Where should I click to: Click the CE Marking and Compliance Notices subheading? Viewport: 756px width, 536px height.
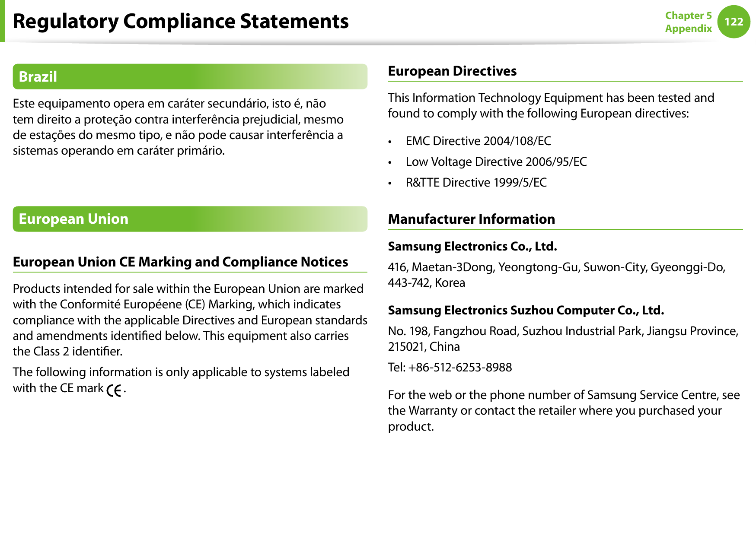(180, 262)
